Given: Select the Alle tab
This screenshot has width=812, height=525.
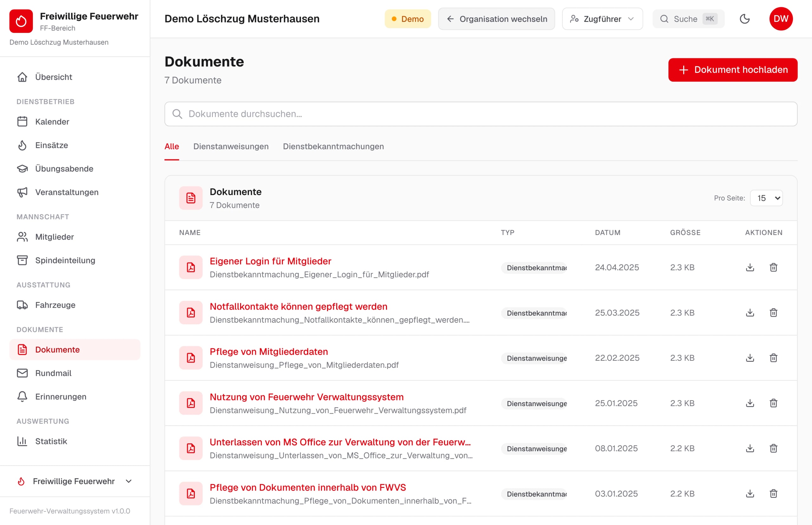Looking at the screenshot, I should coord(172,147).
